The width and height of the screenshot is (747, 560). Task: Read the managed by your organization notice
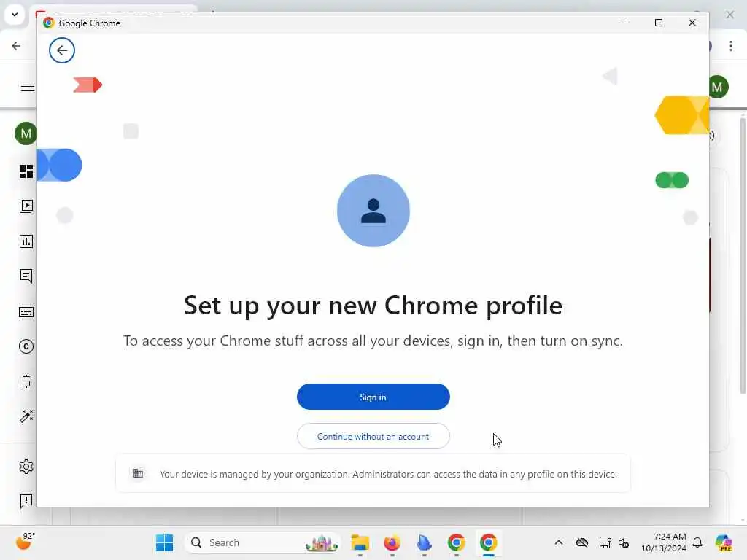[x=388, y=474]
